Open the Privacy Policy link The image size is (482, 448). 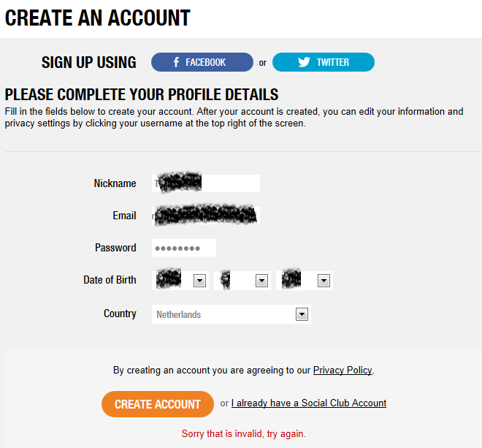(343, 371)
